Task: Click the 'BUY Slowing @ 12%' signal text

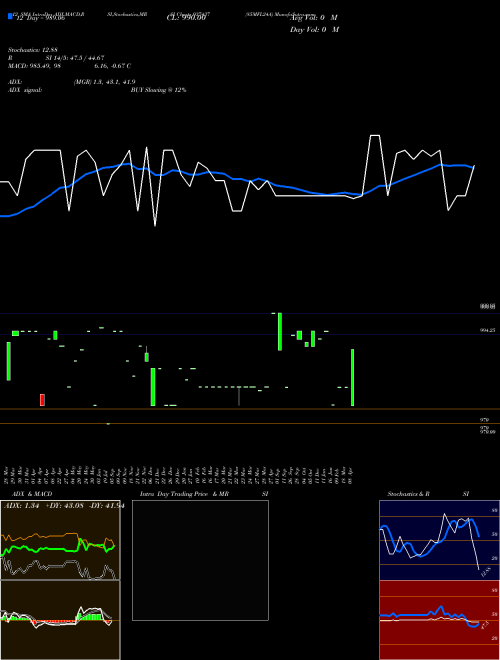Action: pos(158,90)
